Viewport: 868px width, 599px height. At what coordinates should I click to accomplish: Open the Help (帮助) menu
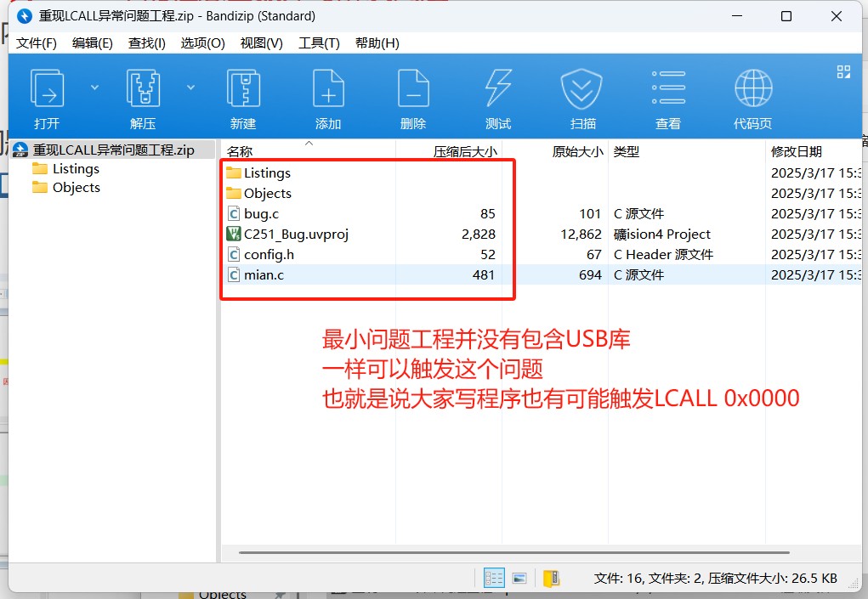point(377,43)
